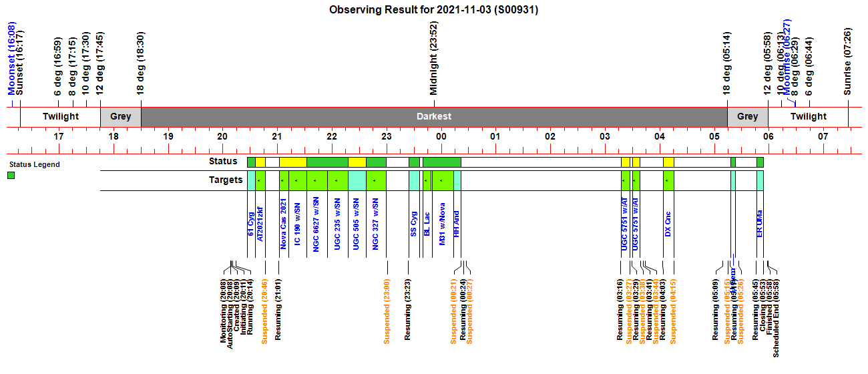
Task: Click the 18 deg (05:14) marker
Action: click(727, 64)
